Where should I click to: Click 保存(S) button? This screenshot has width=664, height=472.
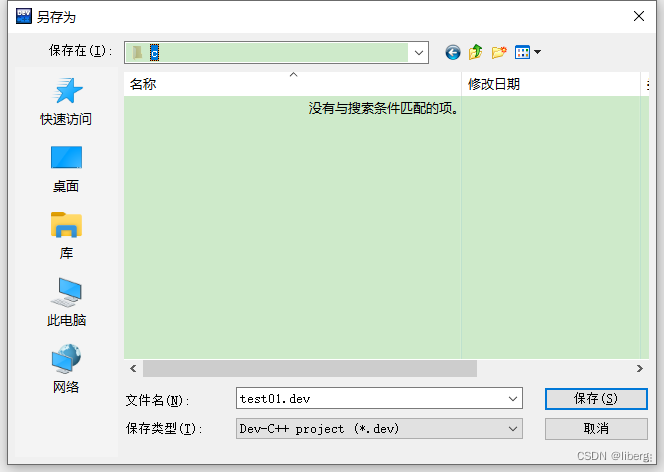596,399
